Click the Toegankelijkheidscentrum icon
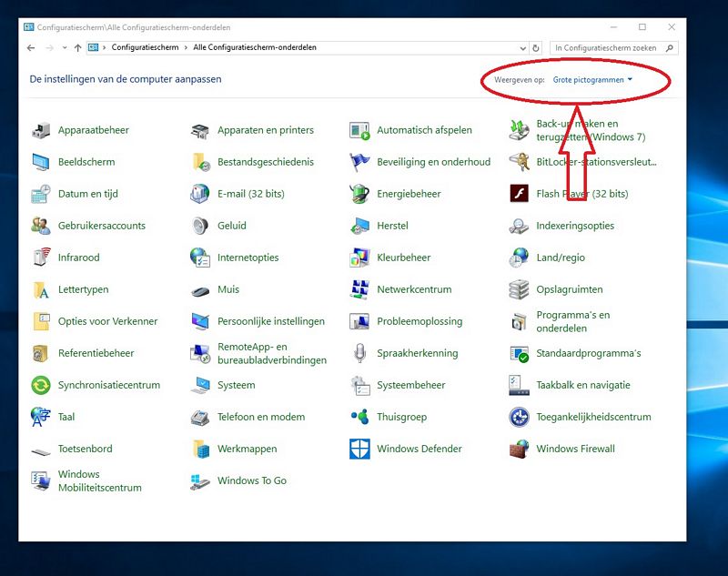Screen dimensions: 728x576 [x=519, y=417]
